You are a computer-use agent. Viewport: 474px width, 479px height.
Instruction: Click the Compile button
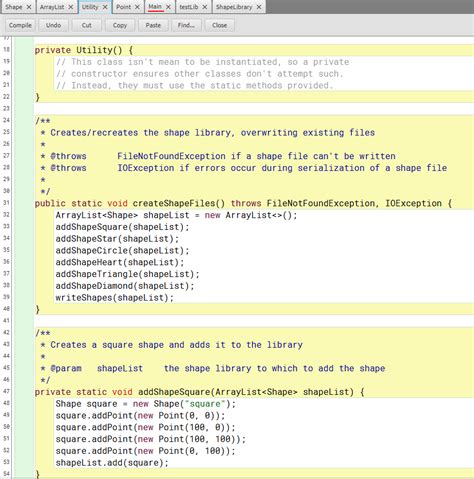coord(20,25)
